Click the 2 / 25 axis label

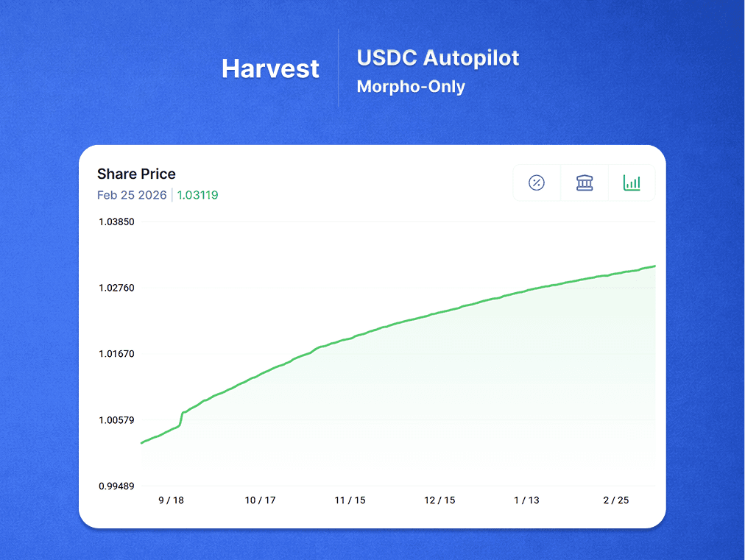click(615, 500)
